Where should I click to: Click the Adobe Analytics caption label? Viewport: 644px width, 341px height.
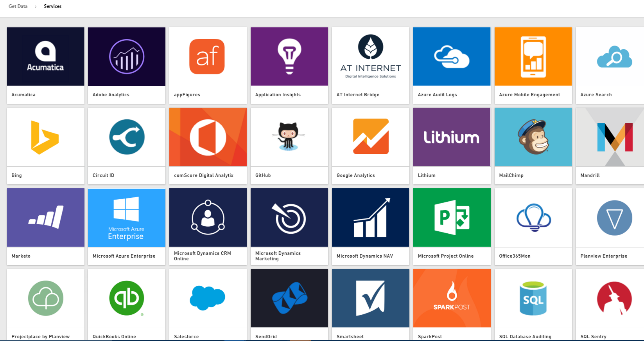pos(111,95)
